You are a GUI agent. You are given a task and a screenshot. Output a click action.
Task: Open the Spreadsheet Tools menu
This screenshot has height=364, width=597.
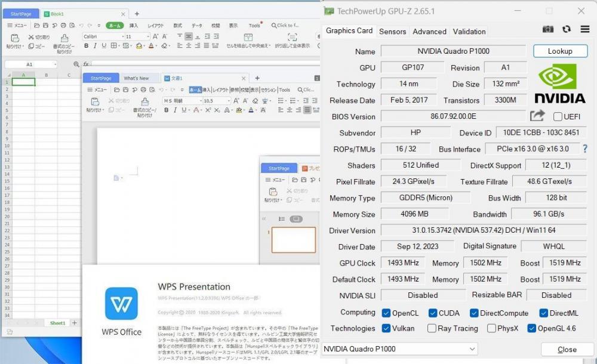click(254, 26)
